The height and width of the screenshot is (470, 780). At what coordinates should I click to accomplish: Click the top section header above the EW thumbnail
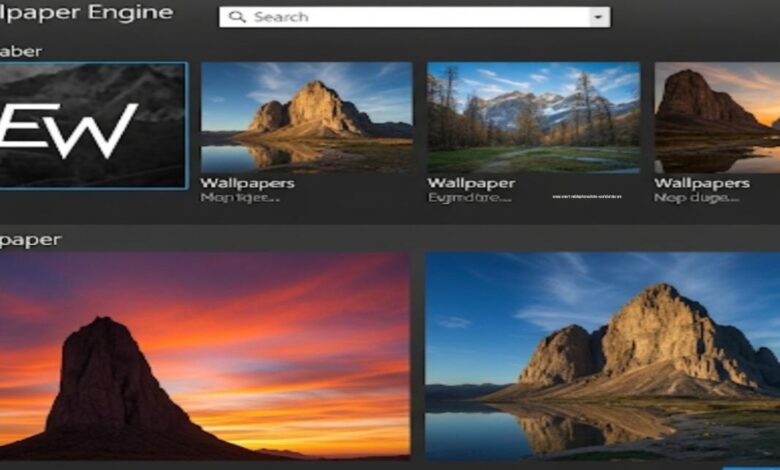(21, 51)
